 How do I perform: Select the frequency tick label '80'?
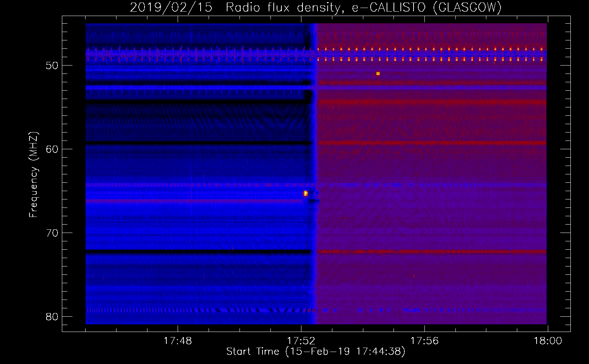(x=52, y=317)
